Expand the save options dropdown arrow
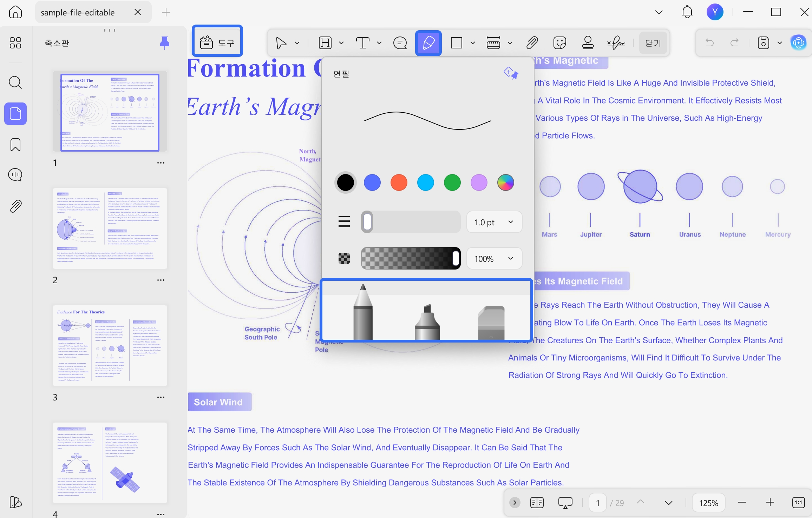812x518 pixels. coord(780,43)
